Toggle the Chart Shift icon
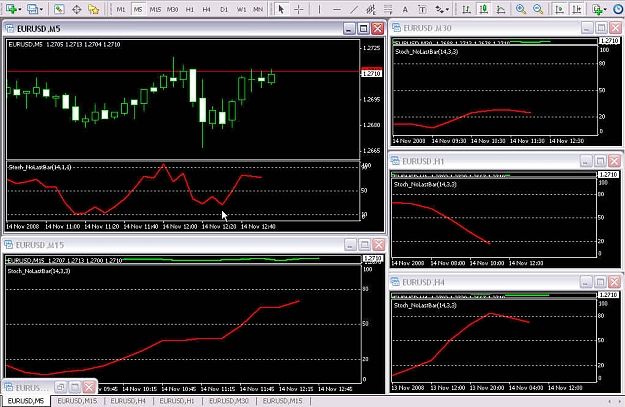The image size is (625, 407). tap(576, 9)
